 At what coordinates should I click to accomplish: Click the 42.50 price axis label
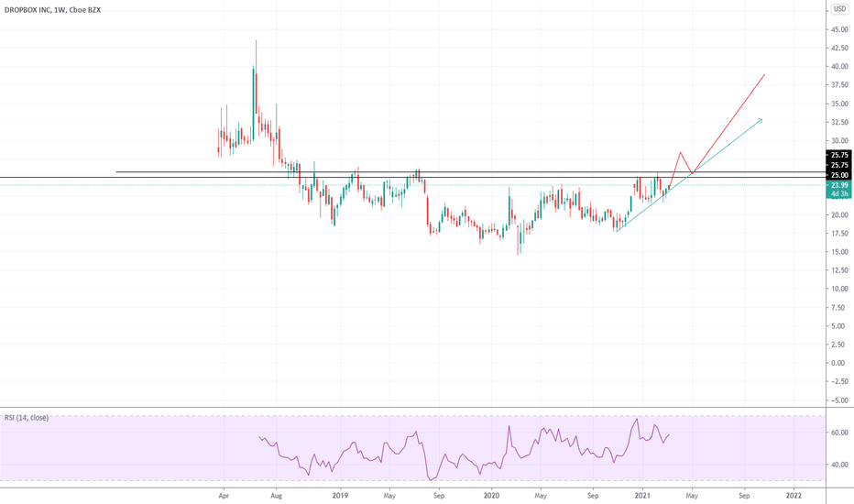[x=839, y=48]
